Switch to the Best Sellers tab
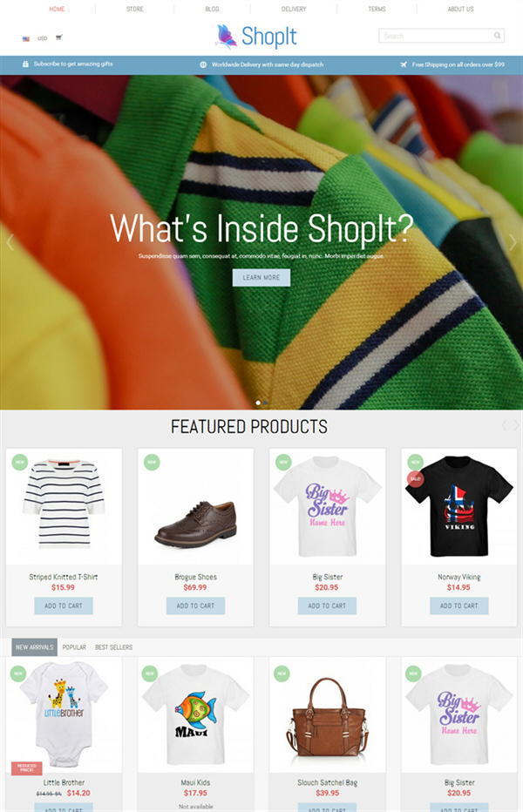Screen dimensions: 523x812 coord(113,647)
